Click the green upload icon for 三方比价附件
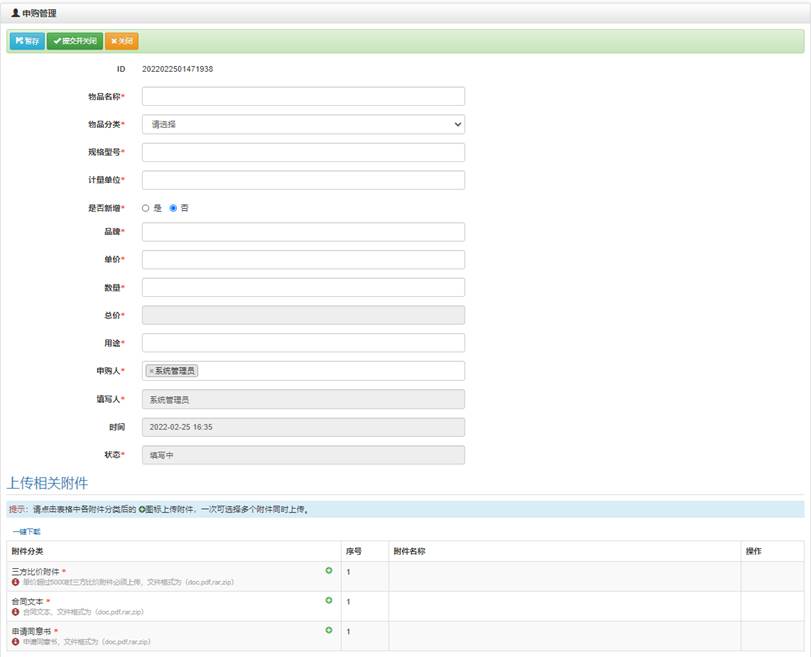The width and height of the screenshot is (811, 657). coord(329,570)
